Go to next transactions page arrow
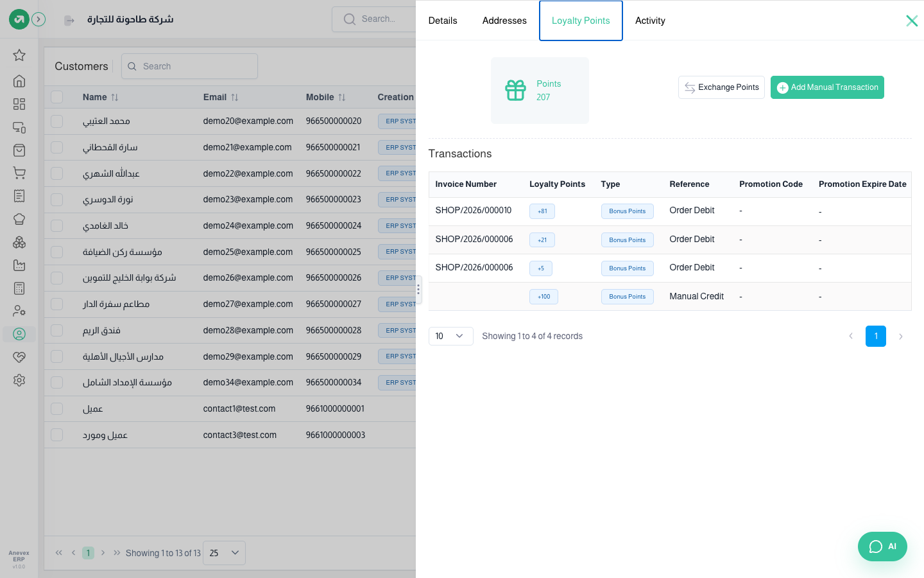The width and height of the screenshot is (924, 578). pos(901,336)
